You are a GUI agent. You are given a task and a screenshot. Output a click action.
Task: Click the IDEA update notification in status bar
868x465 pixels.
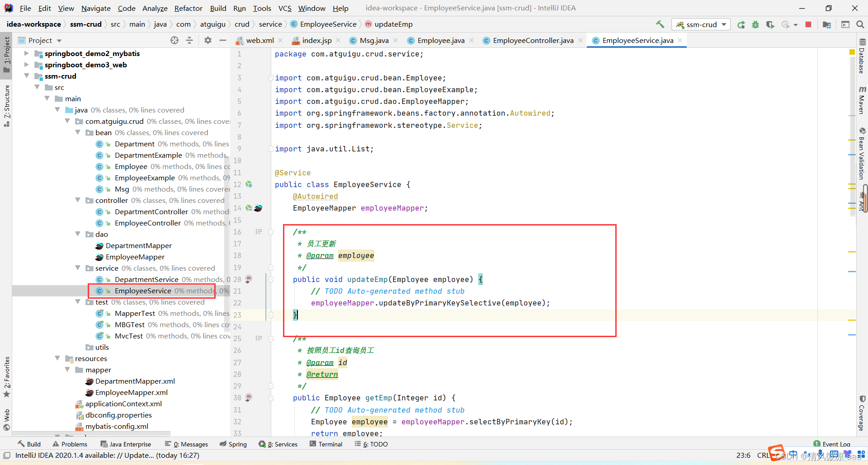(x=107, y=456)
